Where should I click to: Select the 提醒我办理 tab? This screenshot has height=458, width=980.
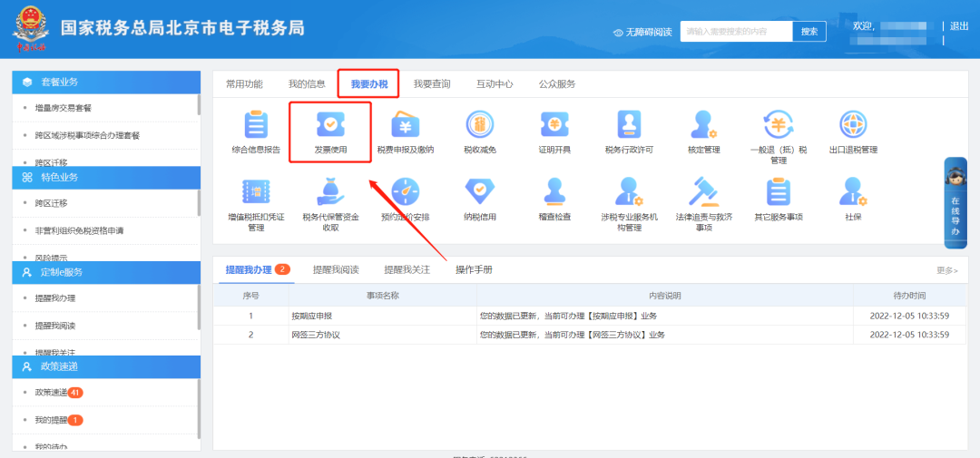[x=258, y=270]
